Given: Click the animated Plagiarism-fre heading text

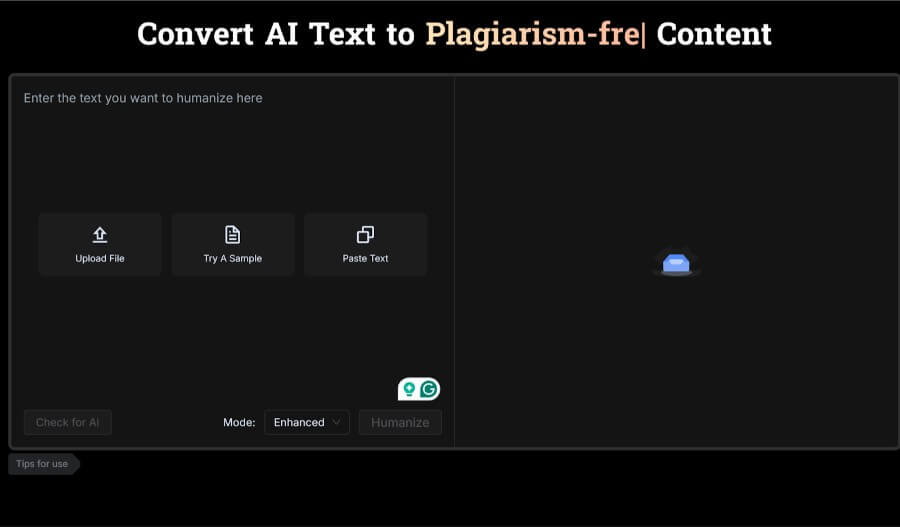Looking at the screenshot, I should [x=533, y=34].
